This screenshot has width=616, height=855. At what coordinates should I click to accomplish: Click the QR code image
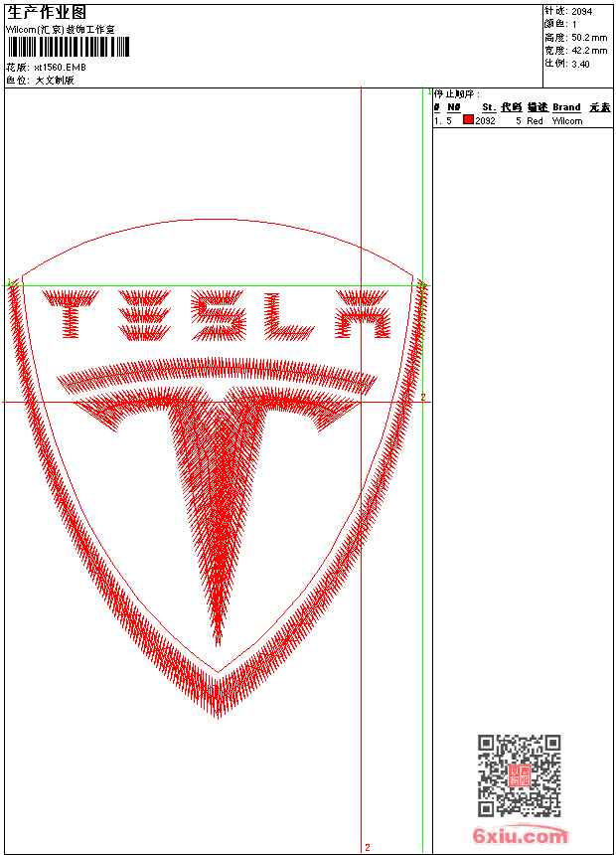coord(519,774)
